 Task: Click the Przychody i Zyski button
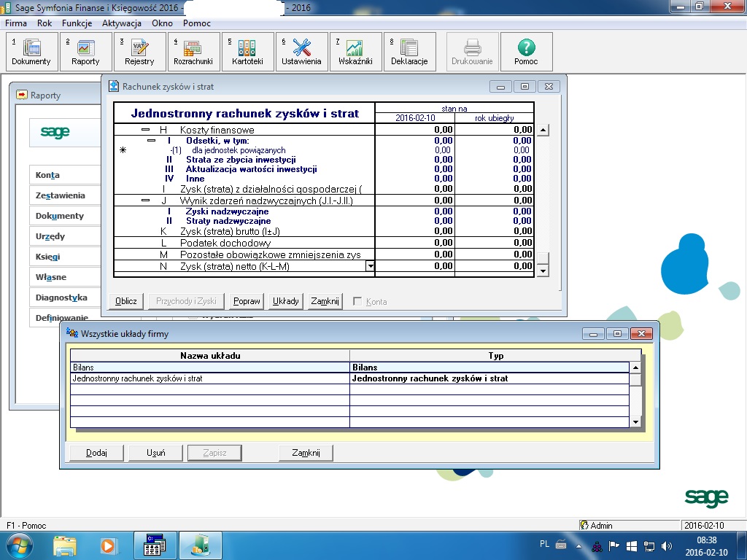186,301
